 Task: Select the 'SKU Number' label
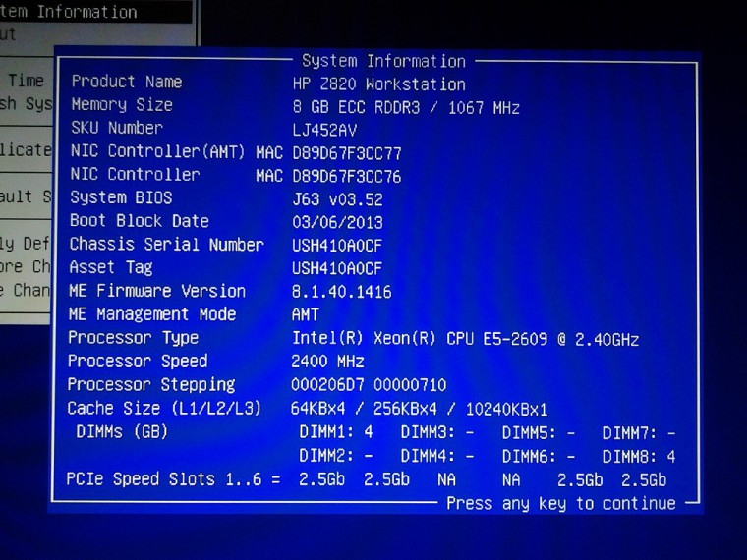coord(117,128)
